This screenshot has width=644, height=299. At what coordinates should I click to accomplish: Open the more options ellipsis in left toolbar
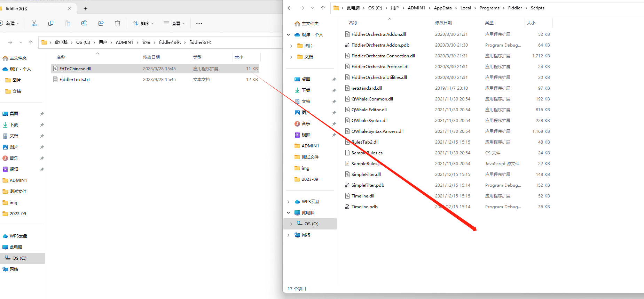199,23
